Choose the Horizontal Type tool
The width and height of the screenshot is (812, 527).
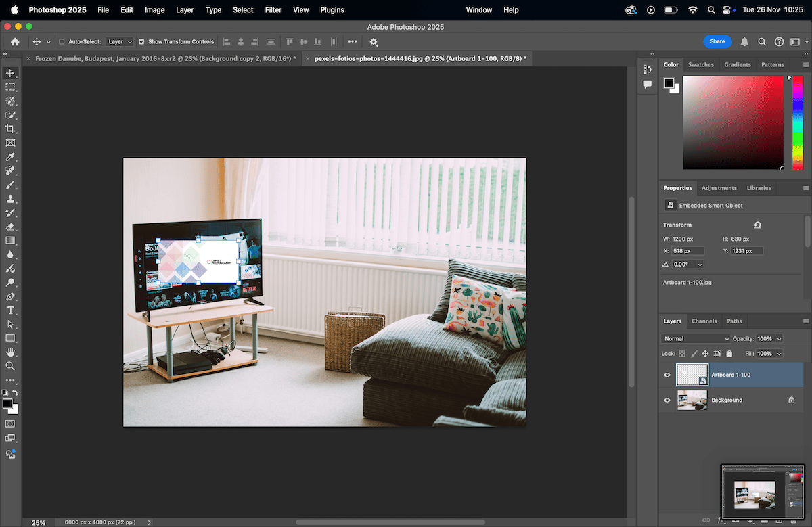[10, 311]
